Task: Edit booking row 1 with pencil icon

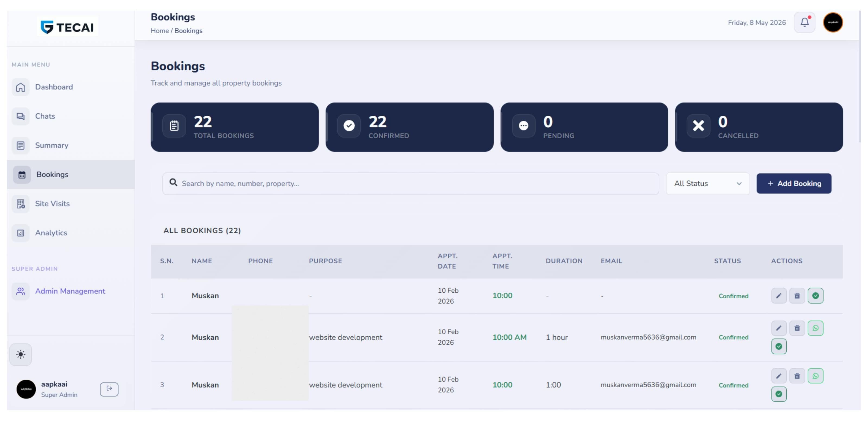Action: coord(779,296)
